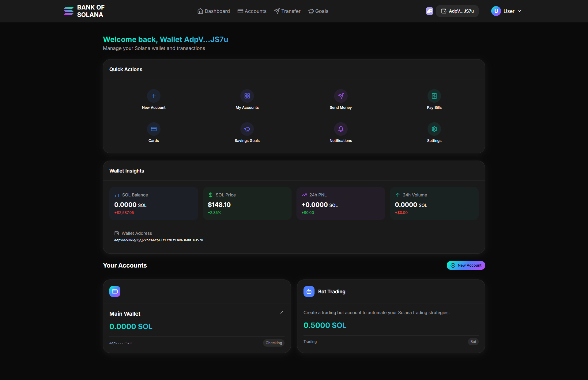Open Pay Bills from quick actions
The image size is (588, 380).
434,96
